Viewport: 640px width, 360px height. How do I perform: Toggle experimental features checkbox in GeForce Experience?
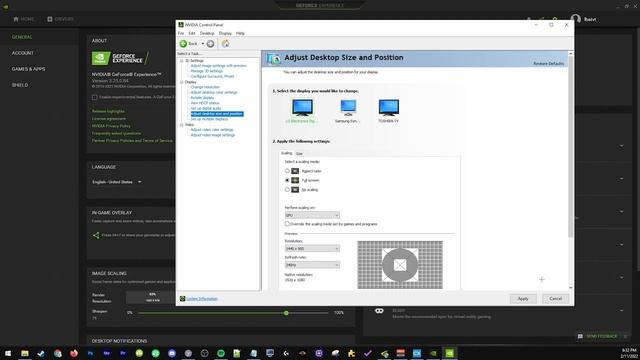[95, 97]
